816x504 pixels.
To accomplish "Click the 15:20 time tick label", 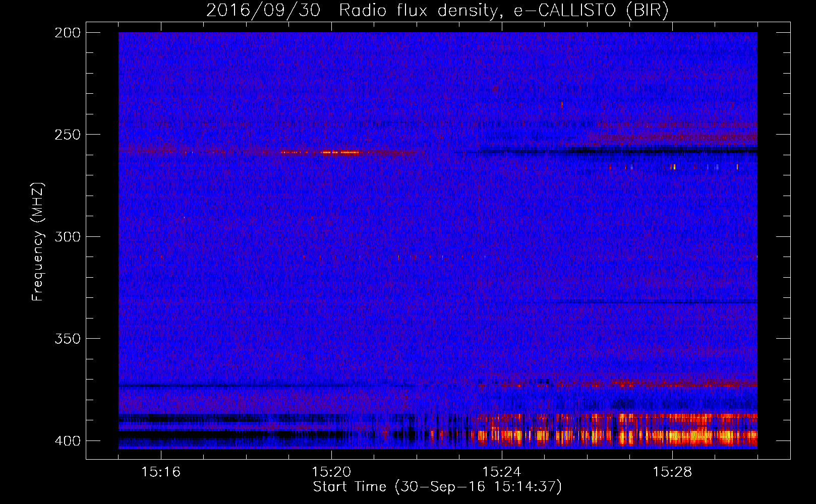I will click(331, 472).
